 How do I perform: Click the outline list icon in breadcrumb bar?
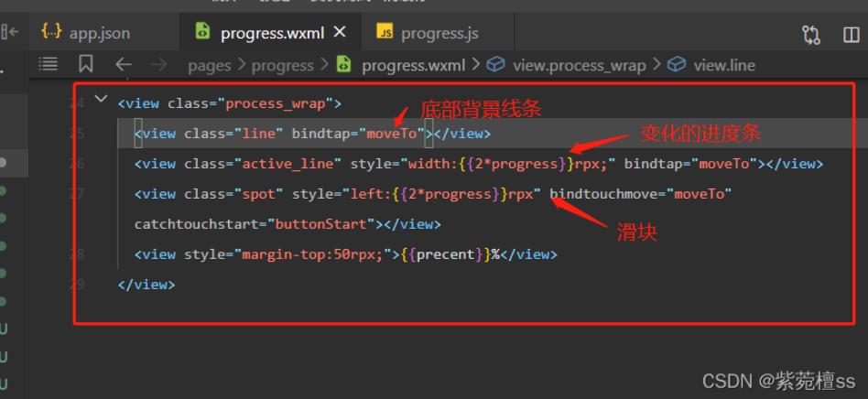pyautogui.click(x=49, y=64)
